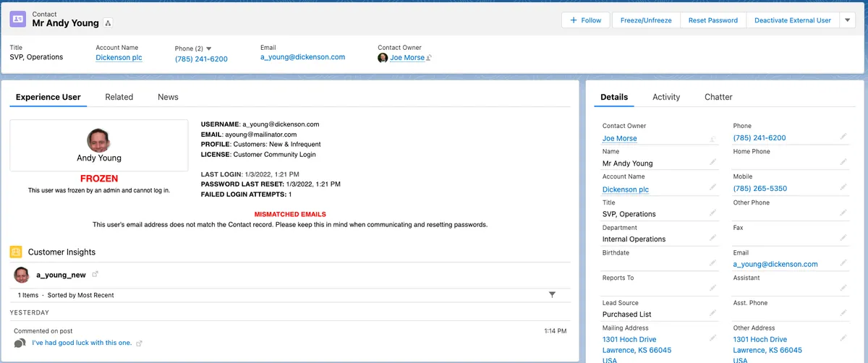Switch to the Activity tab

[666, 97]
